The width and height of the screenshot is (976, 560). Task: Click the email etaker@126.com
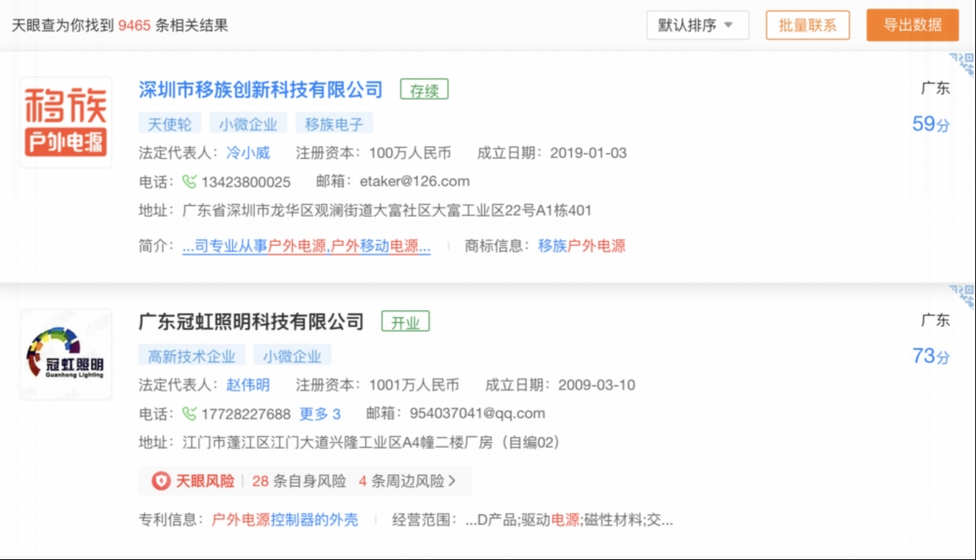pyautogui.click(x=415, y=181)
